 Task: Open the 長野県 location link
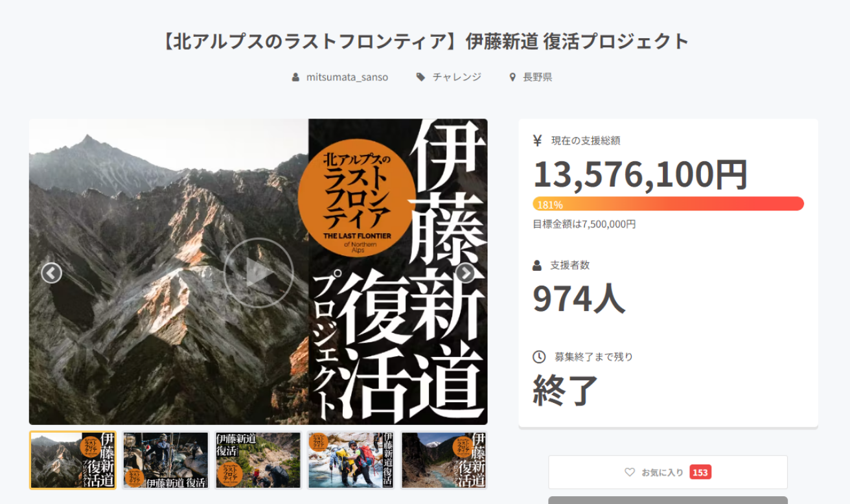pos(537,77)
